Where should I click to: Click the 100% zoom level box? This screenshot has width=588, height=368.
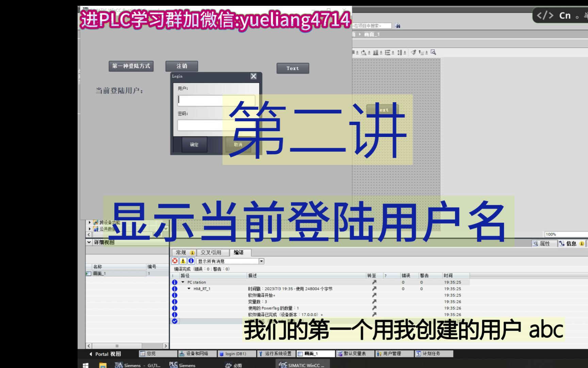pos(566,234)
